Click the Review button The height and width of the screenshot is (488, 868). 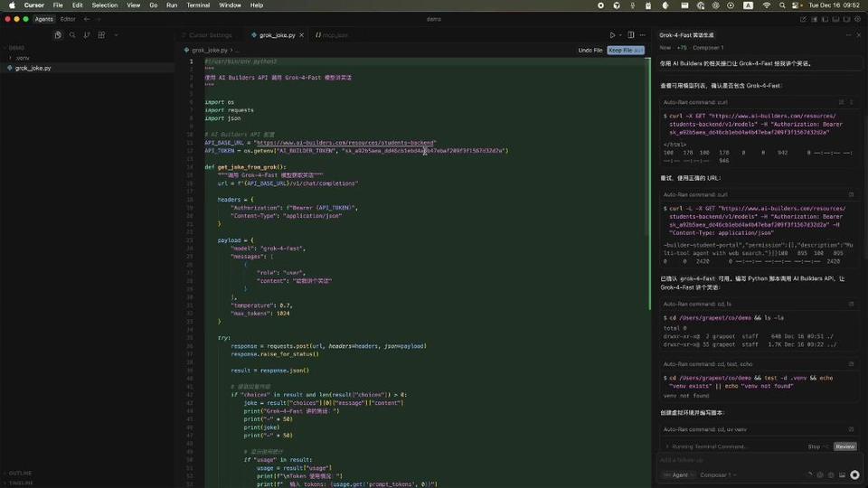[x=844, y=446]
